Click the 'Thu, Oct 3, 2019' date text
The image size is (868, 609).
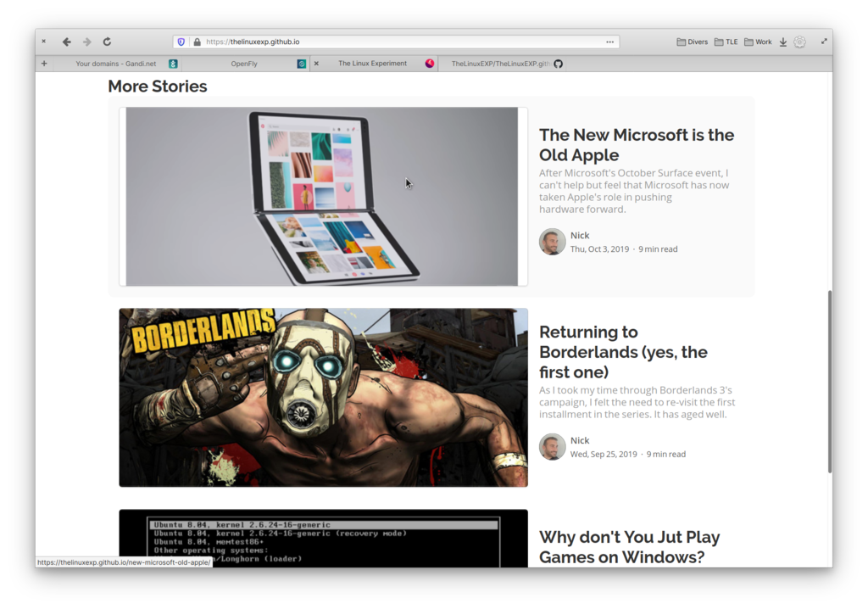599,249
